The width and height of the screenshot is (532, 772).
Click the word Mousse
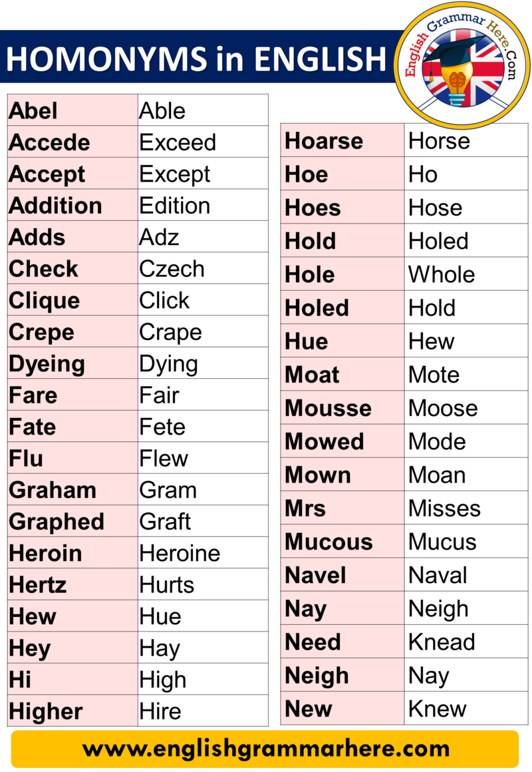(x=329, y=408)
